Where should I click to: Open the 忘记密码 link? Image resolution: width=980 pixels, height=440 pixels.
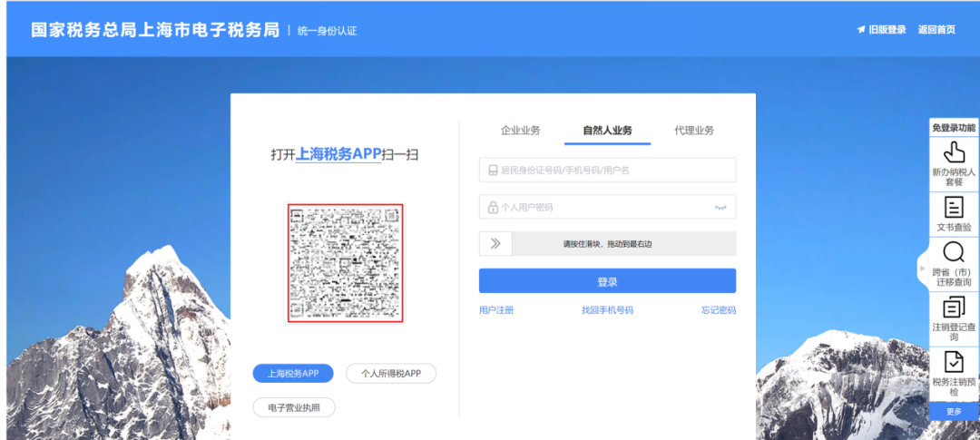[x=718, y=310]
